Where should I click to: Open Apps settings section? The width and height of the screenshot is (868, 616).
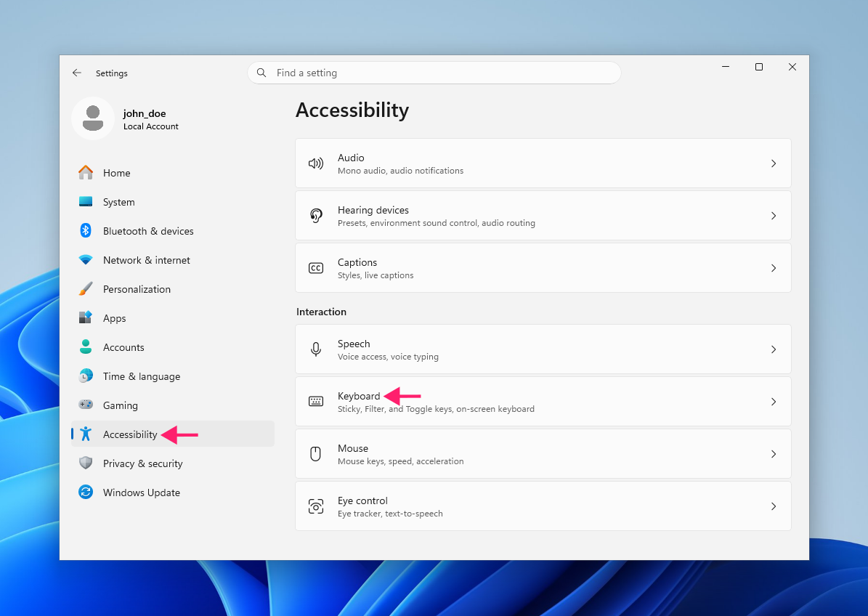pyautogui.click(x=172, y=317)
